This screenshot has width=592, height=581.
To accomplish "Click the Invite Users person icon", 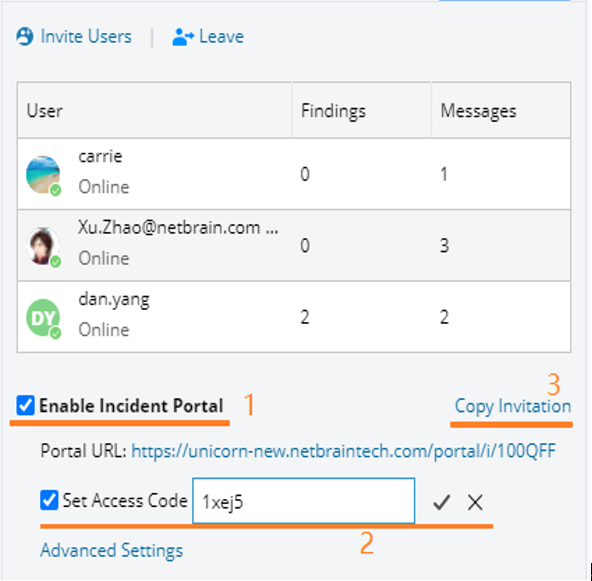I will 25,37.
